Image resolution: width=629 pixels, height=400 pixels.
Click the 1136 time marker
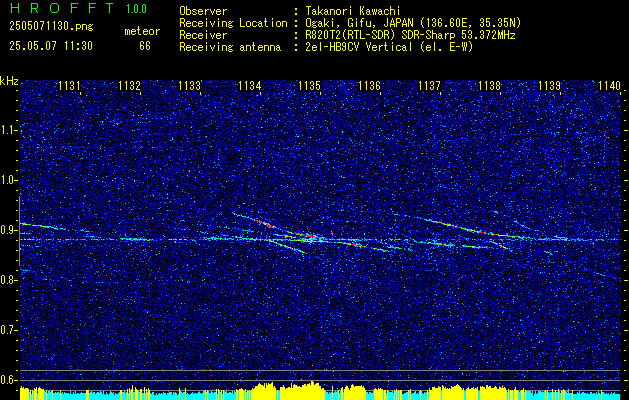coord(369,86)
